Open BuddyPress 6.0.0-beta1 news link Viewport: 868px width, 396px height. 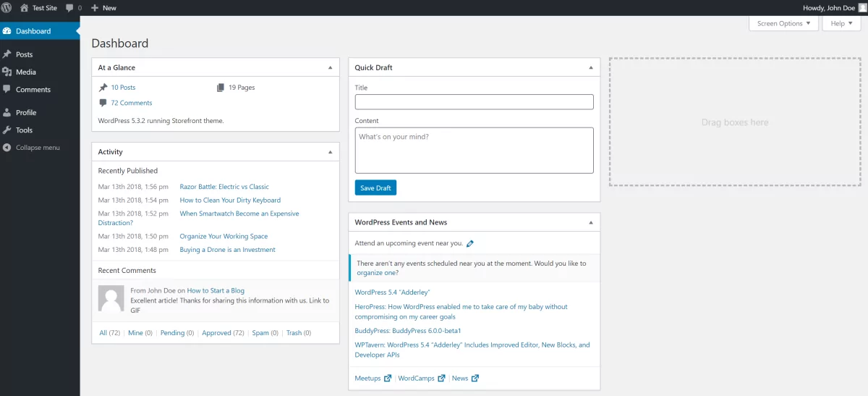(408, 331)
